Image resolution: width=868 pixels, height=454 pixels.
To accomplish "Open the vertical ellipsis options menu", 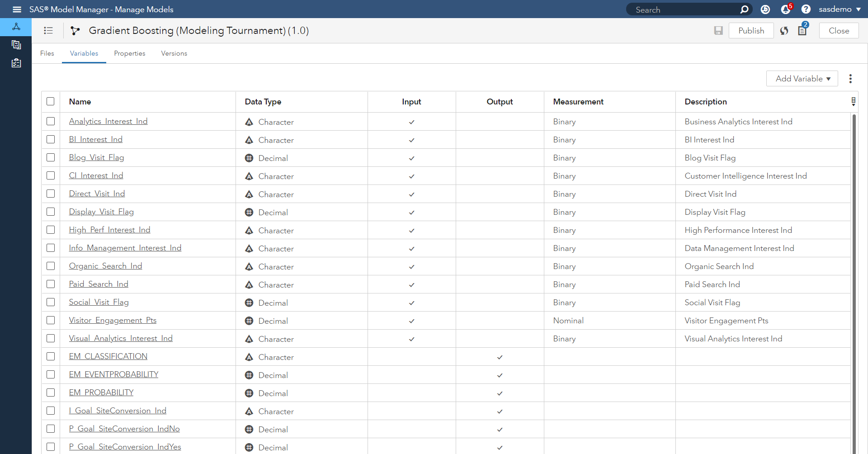I will (850, 78).
